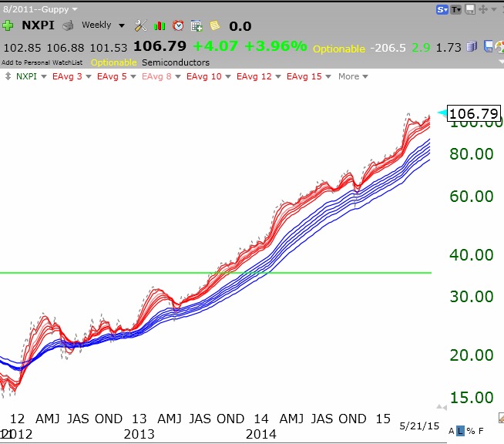This screenshot has width=504, height=444.
Task: Click the open price 102.85
Action: tap(22, 48)
